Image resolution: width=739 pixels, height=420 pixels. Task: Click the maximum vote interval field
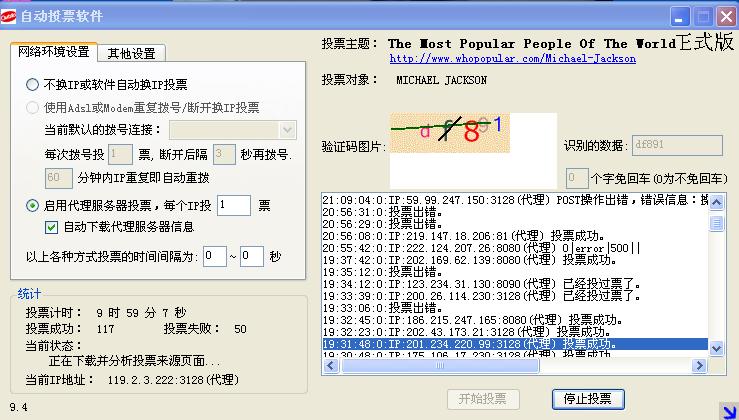click(x=252, y=256)
